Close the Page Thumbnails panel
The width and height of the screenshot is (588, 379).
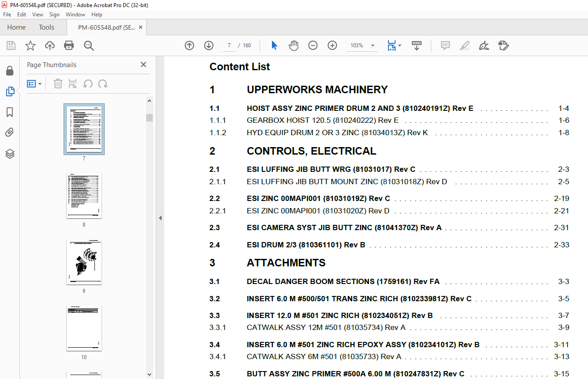click(143, 64)
